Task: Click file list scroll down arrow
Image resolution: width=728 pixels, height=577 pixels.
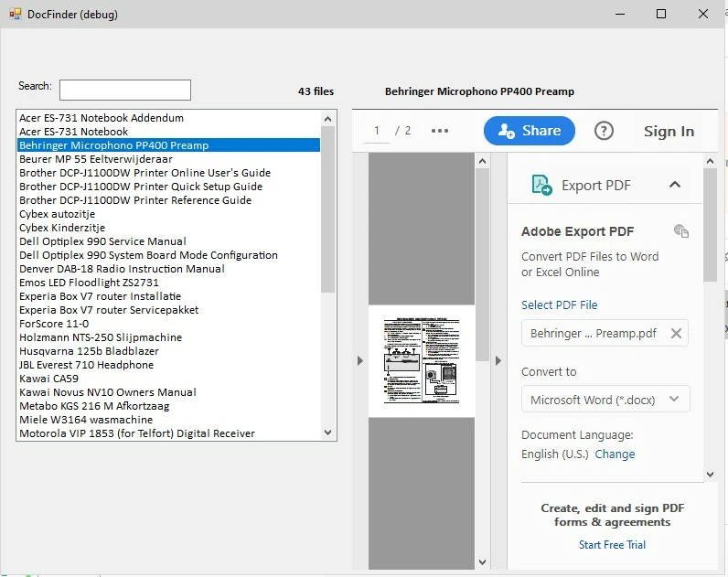Action: pyautogui.click(x=327, y=433)
